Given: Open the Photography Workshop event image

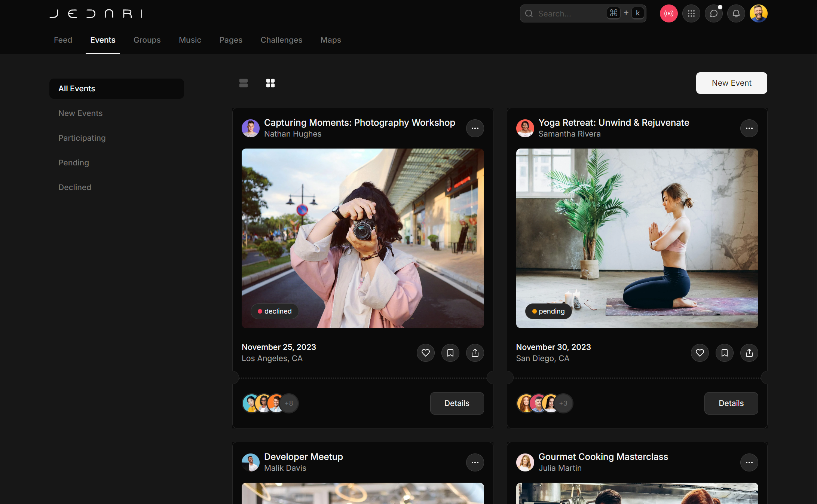Looking at the screenshot, I should (x=363, y=238).
